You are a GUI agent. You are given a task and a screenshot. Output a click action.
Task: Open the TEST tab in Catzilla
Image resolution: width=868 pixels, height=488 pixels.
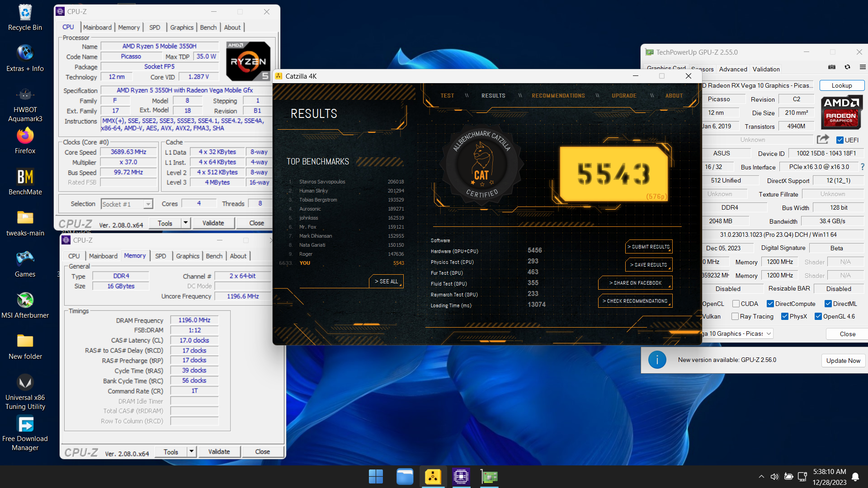pyautogui.click(x=447, y=96)
